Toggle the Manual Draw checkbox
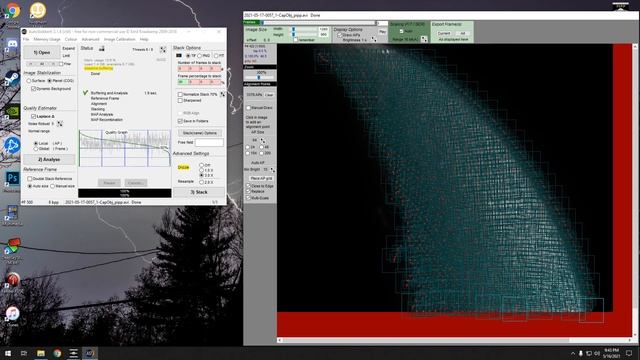 pos(248,108)
